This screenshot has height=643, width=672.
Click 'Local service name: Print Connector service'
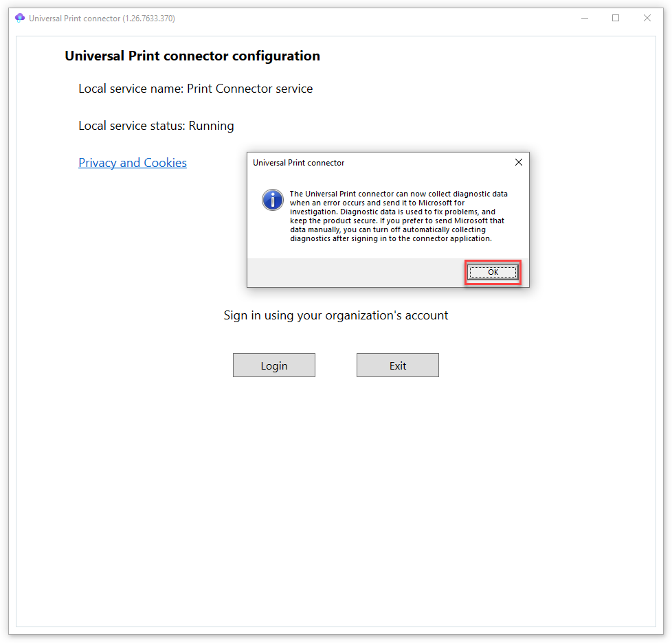click(195, 88)
